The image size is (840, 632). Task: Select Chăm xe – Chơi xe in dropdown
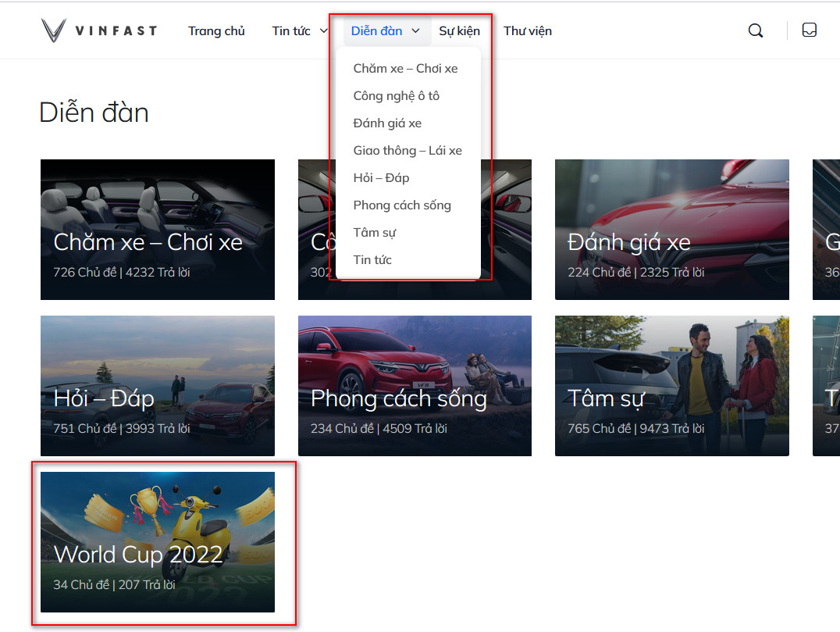pyautogui.click(x=405, y=69)
